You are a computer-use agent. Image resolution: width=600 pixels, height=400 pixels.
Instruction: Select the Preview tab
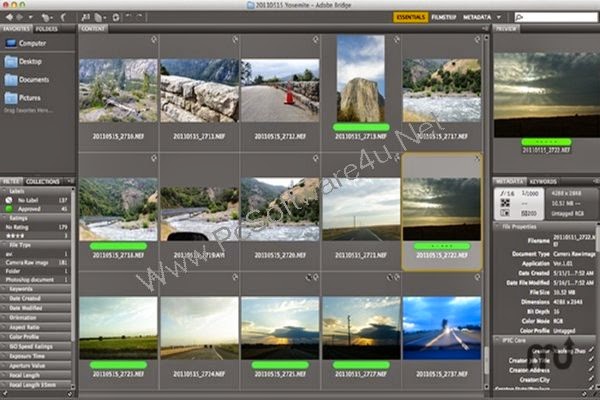click(506, 29)
